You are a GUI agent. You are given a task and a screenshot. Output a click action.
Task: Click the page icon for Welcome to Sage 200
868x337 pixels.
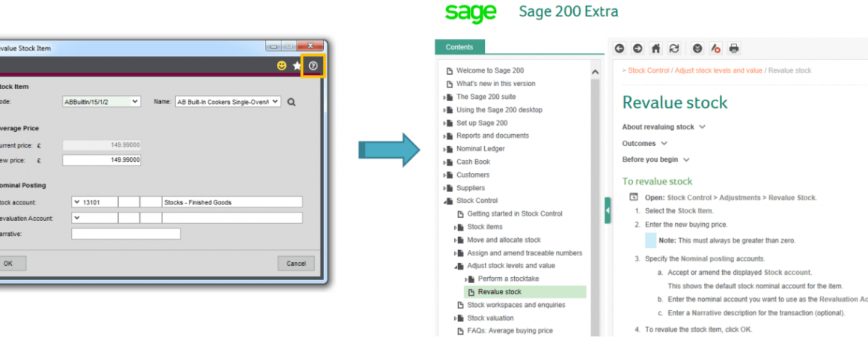click(450, 71)
